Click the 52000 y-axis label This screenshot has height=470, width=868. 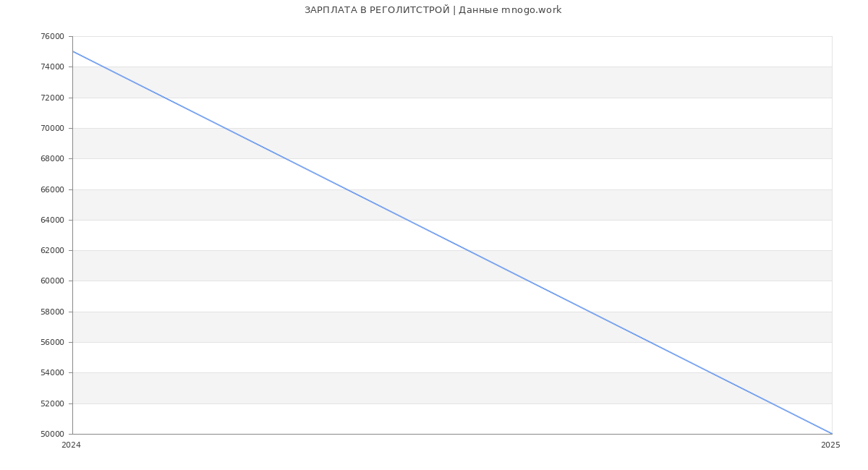pyautogui.click(x=54, y=403)
